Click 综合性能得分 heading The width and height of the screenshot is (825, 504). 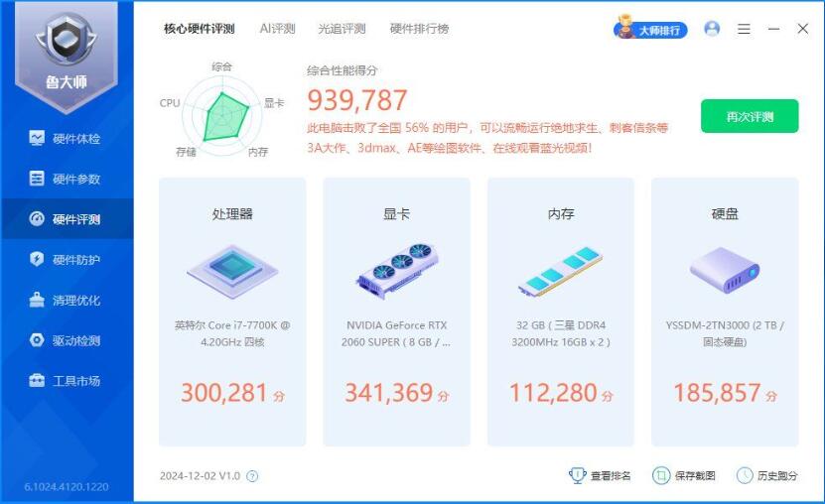tap(342, 70)
